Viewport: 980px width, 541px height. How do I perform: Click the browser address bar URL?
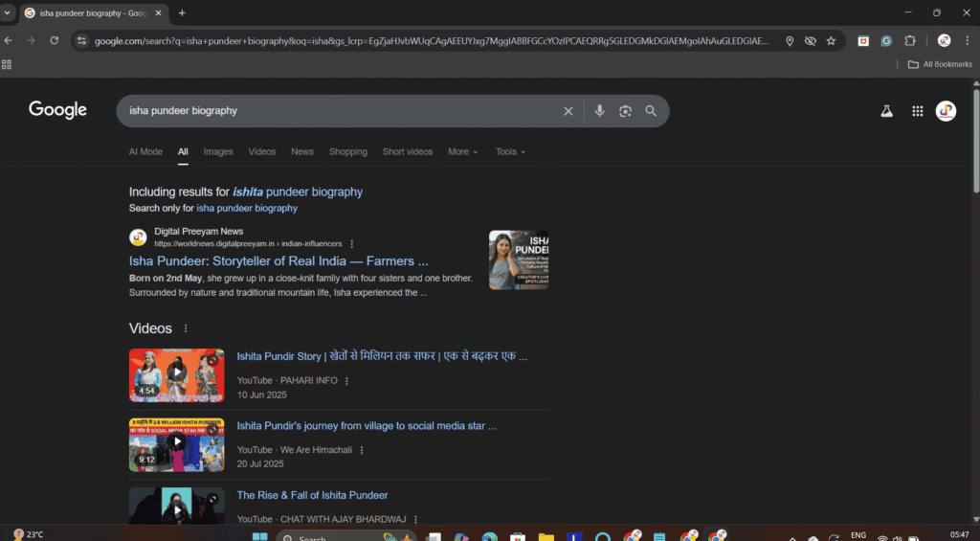[x=432, y=41]
